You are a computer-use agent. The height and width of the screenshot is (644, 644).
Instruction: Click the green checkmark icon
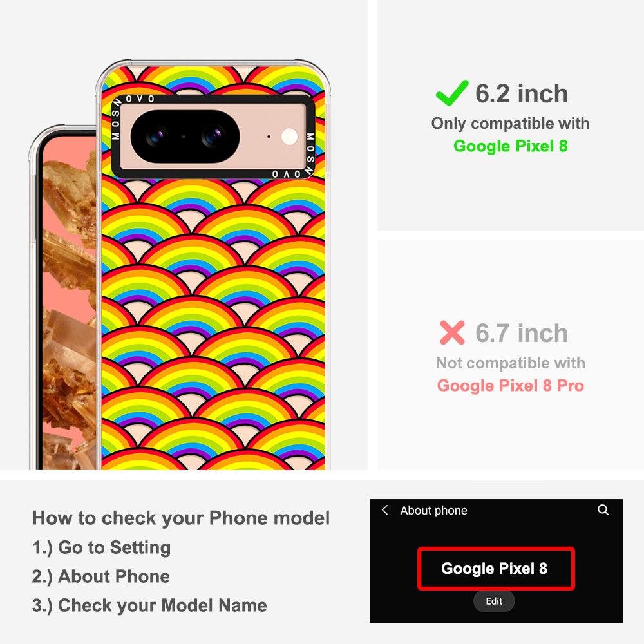tap(452, 93)
